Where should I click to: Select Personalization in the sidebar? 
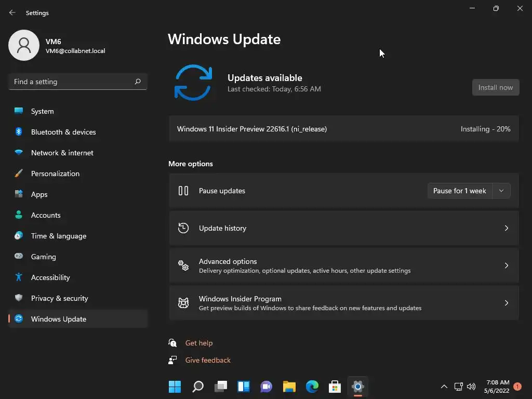point(78,174)
